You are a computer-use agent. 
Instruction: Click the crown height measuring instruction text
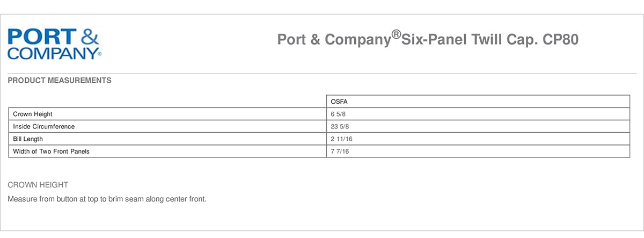click(x=107, y=199)
